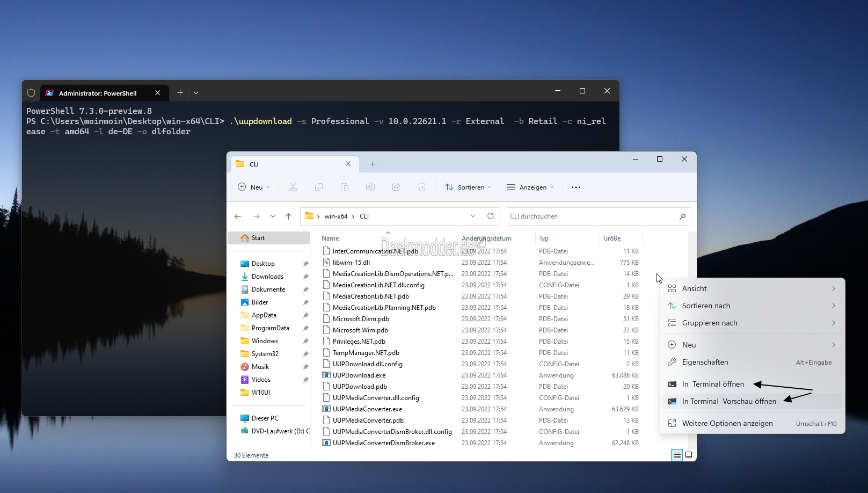Click the Paste clipboard icon in Explorer
The width and height of the screenshot is (868, 493).
pos(344,187)
